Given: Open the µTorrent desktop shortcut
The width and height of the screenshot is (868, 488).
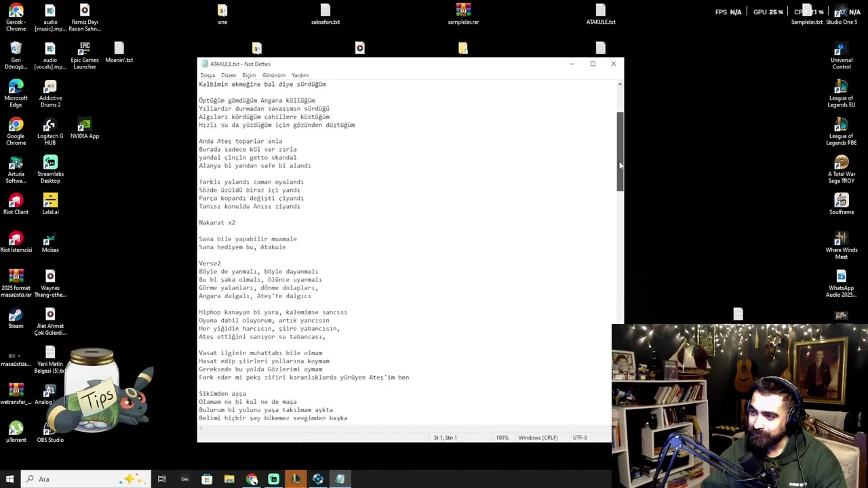Looking at the screenshot, I should [16, 432].
